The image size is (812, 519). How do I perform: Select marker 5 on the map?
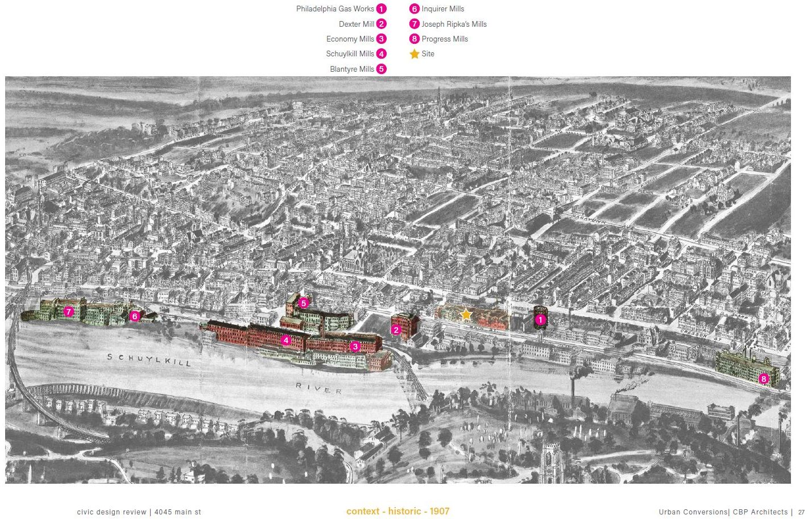click(303, 303)
